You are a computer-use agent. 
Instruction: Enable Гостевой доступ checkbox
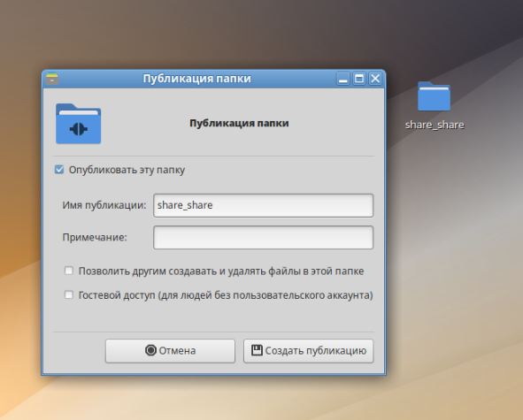[69, 294]
